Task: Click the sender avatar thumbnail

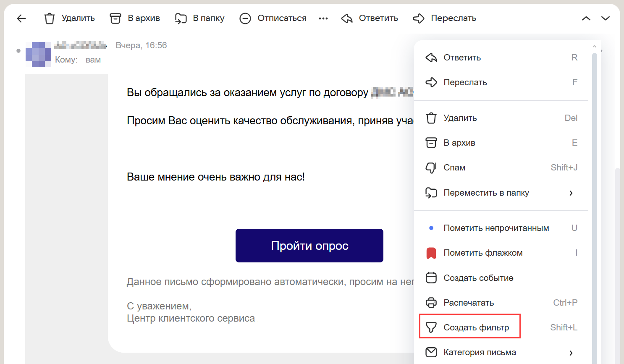Action: pyautogui.click(x=38, y=55)
